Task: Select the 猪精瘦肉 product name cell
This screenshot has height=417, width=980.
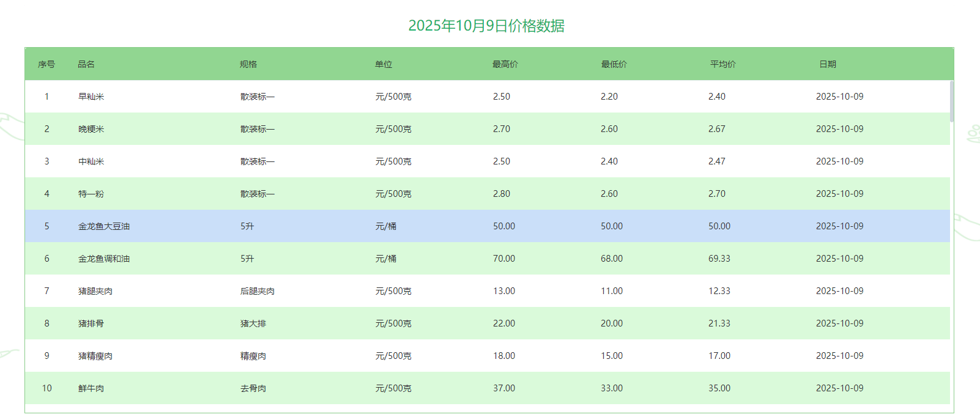Action: [95, 356]
